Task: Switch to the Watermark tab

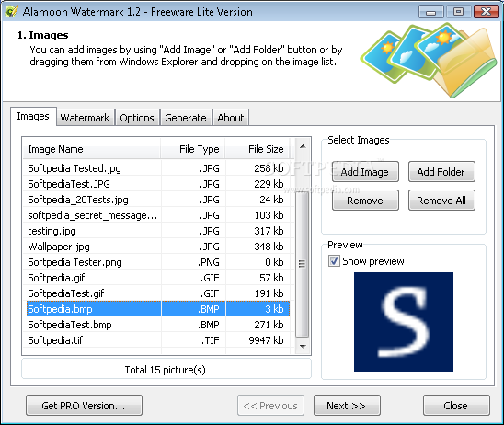Action: [x=85, y=118]
